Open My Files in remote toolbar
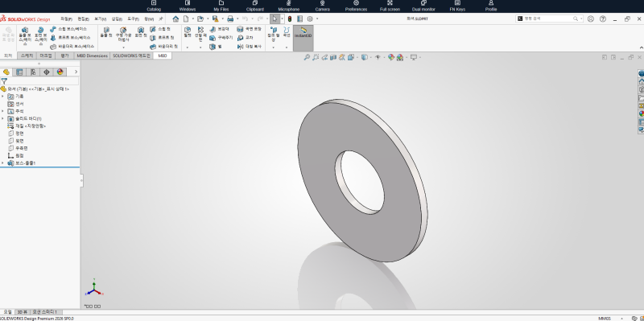 point(221,6)
